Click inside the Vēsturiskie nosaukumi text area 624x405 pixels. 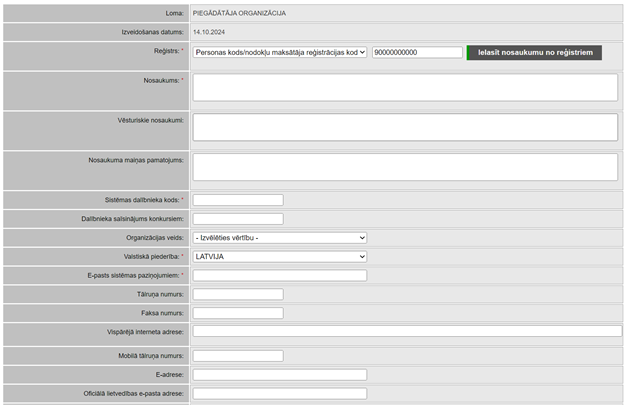[405, 126]
